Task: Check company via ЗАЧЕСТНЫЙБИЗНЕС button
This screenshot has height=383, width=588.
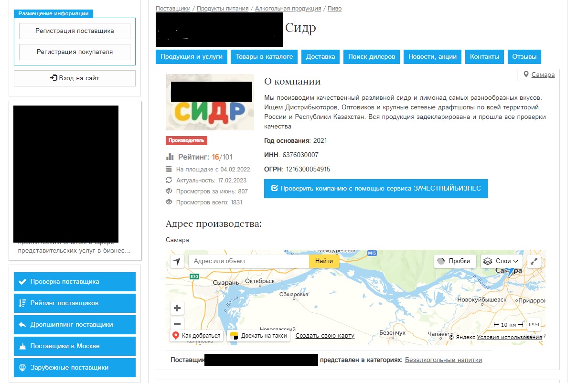Action: [376, 188]
